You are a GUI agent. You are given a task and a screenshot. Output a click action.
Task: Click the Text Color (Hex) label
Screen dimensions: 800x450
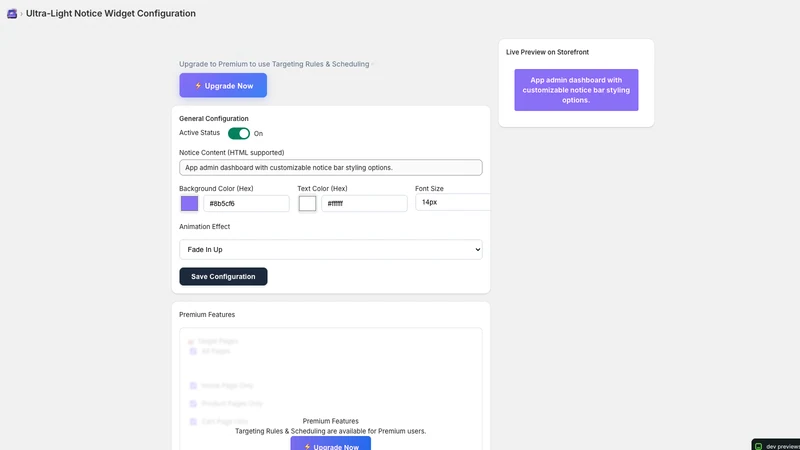pos(322,189)
